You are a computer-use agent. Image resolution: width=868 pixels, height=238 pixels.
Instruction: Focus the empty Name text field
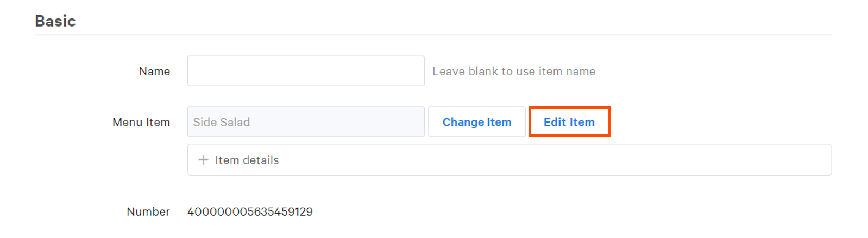pyautogui.click(x=305, y=71)
